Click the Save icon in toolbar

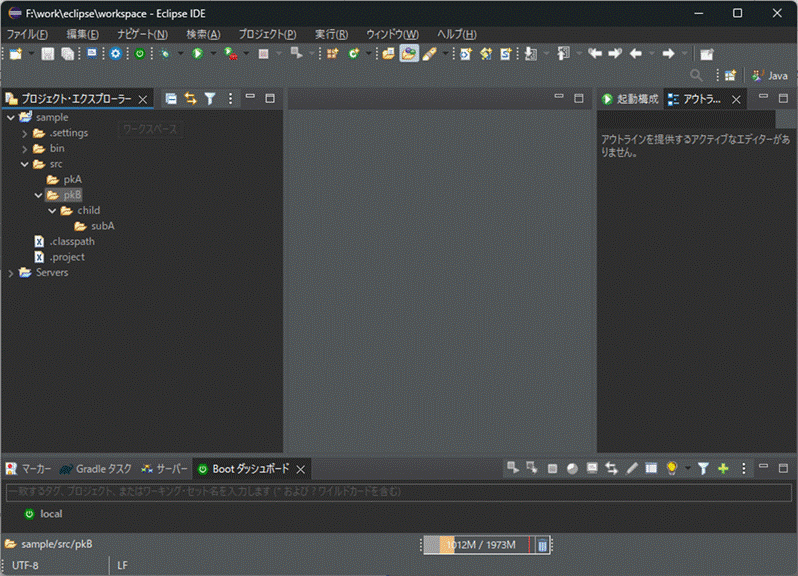(x=47, y=54)
